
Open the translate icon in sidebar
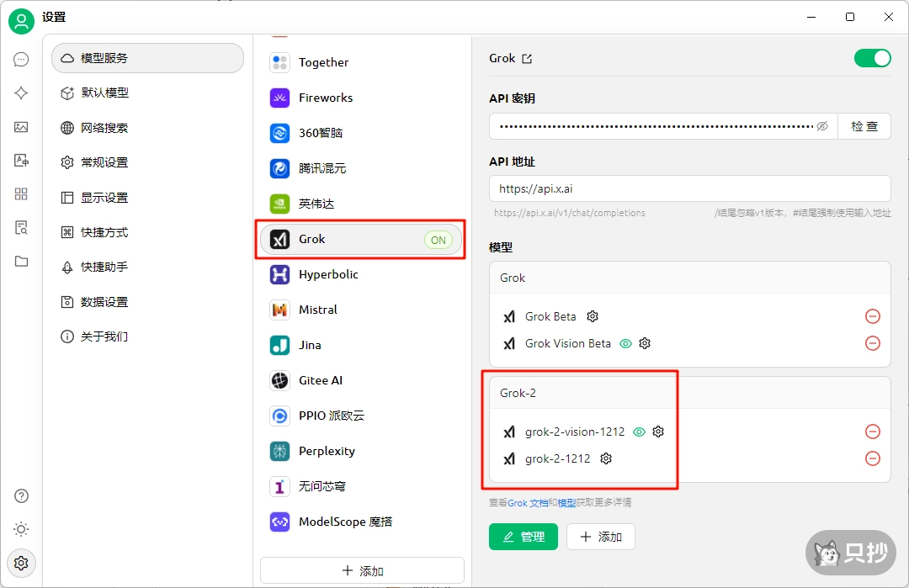[x=21, y=161]
